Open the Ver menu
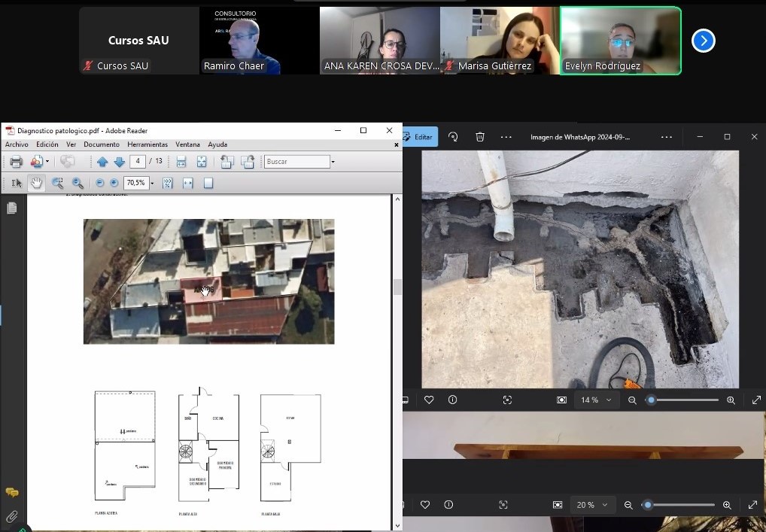The height and width of the screenshot is (532, 766). click(x=71, y=144)
